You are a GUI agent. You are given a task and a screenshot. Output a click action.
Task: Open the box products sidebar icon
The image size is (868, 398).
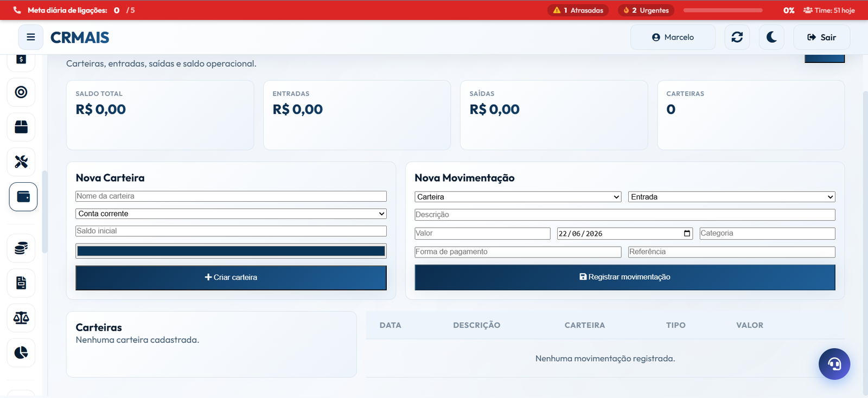[21, 127]
